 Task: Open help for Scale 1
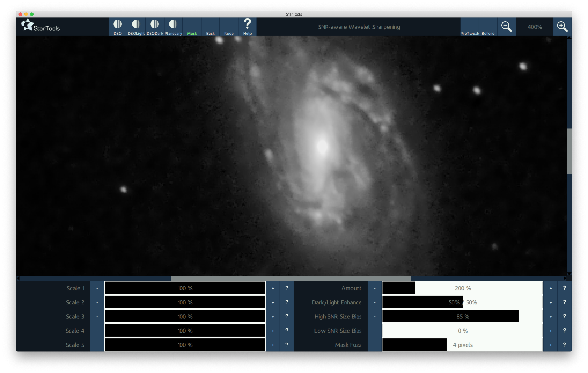tap(287, 288)
